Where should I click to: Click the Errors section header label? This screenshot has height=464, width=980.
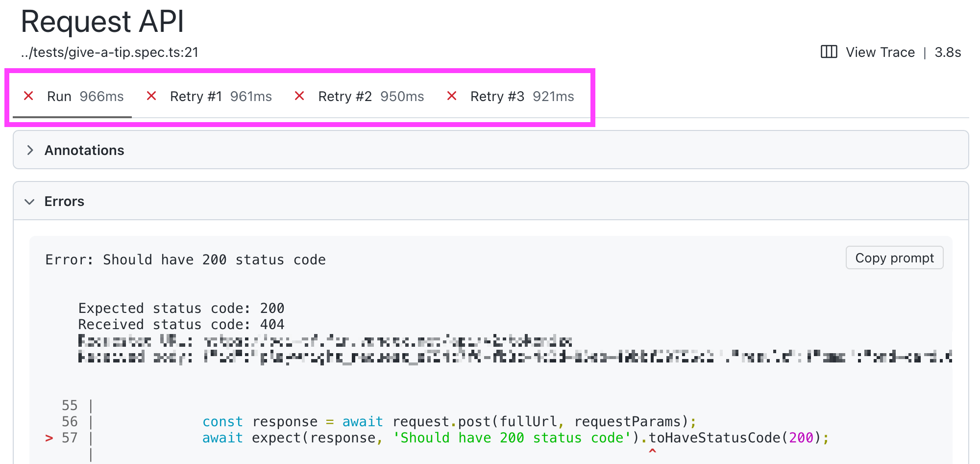click(64, 202)
